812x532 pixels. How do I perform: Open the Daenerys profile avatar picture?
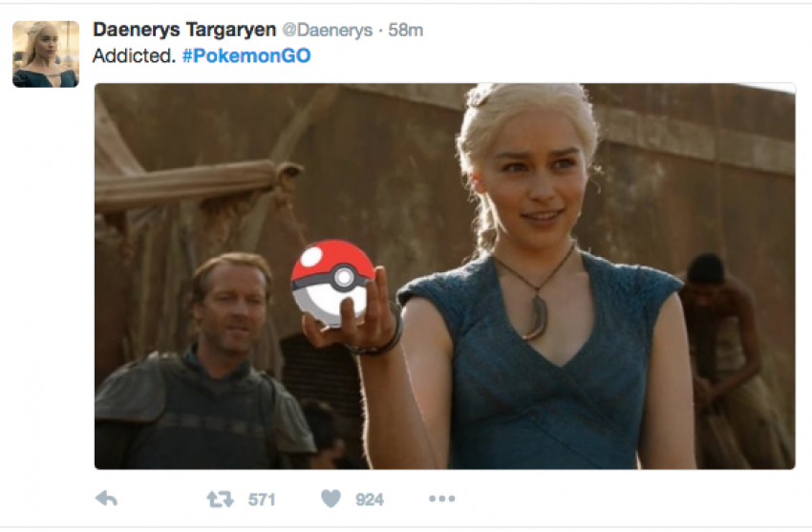[46, 53]
